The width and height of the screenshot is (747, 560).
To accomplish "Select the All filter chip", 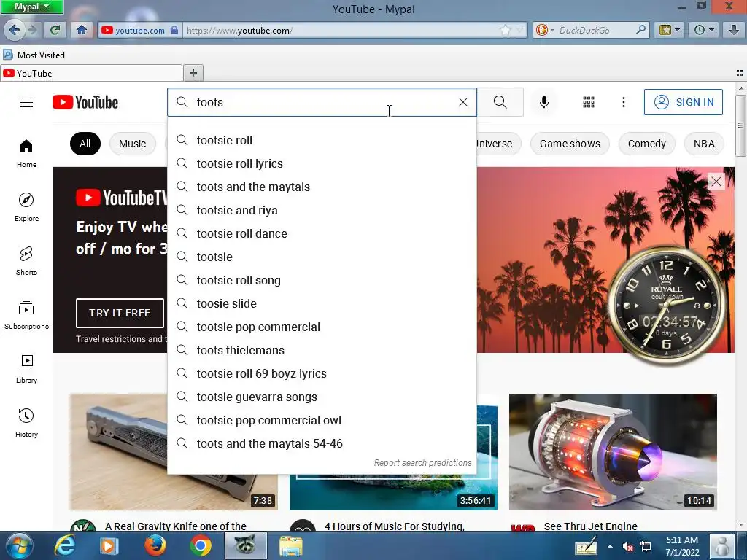I will [x=85, y=144].
